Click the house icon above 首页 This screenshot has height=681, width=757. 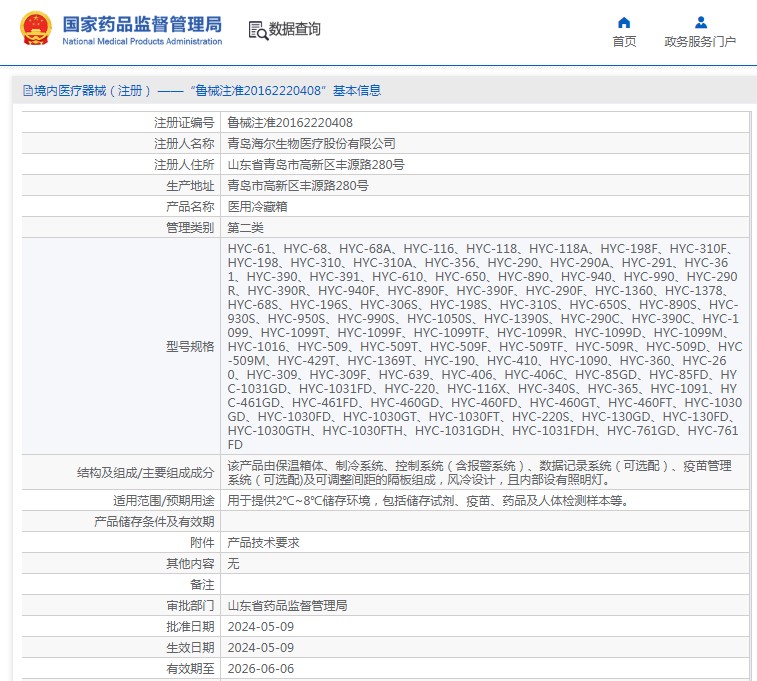[x=624, y=22]
